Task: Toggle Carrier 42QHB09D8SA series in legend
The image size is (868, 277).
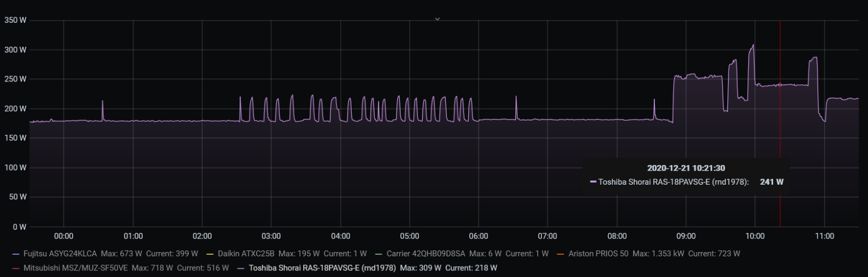Action: [x=426, y=254]
